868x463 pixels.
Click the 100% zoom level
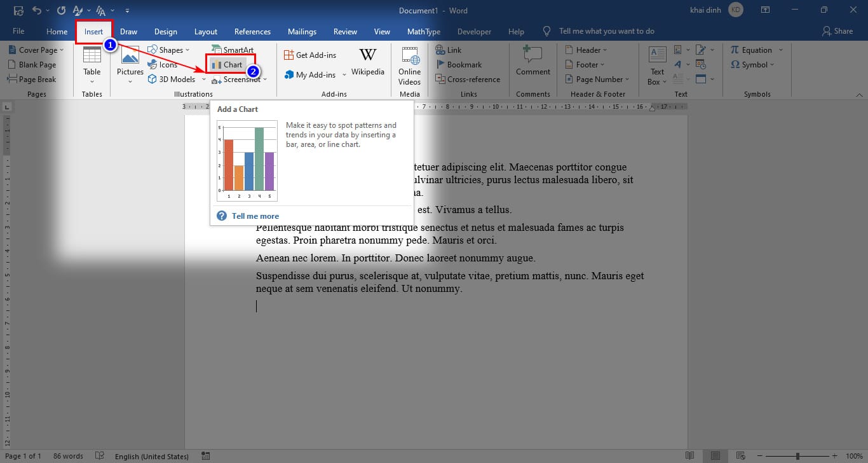coord(854,456)
